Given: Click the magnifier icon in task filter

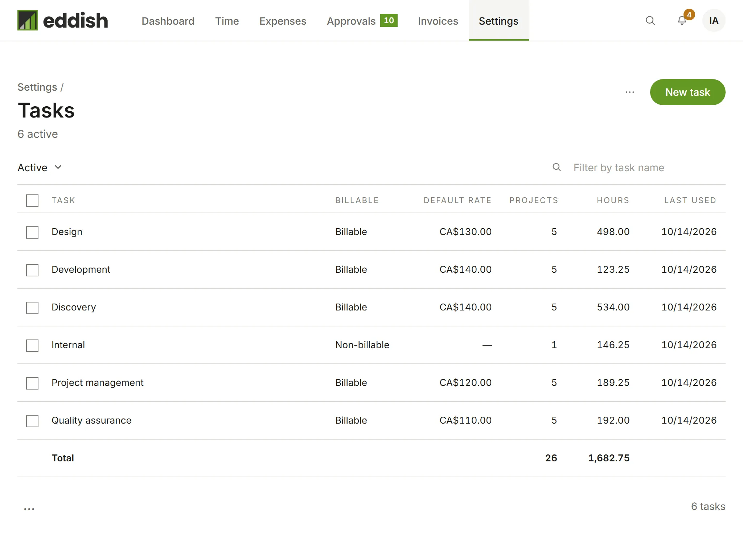Looking at the screenshot, I should click(x=557, y=167).
